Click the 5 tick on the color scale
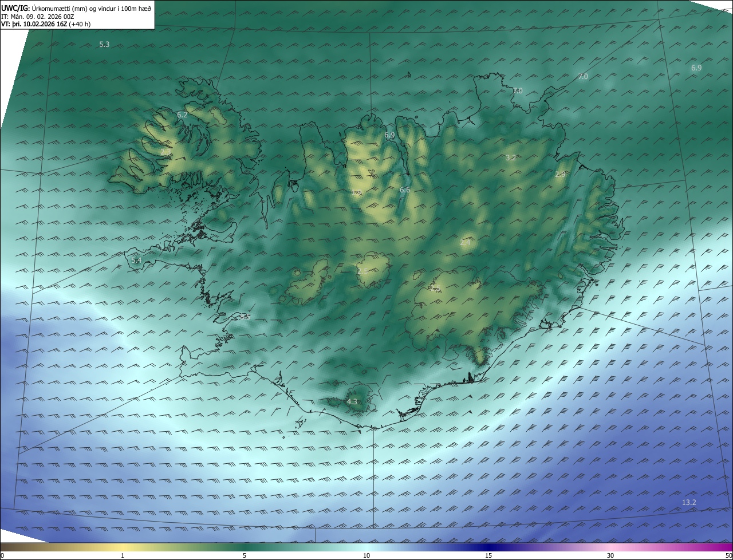 [245, 556]
